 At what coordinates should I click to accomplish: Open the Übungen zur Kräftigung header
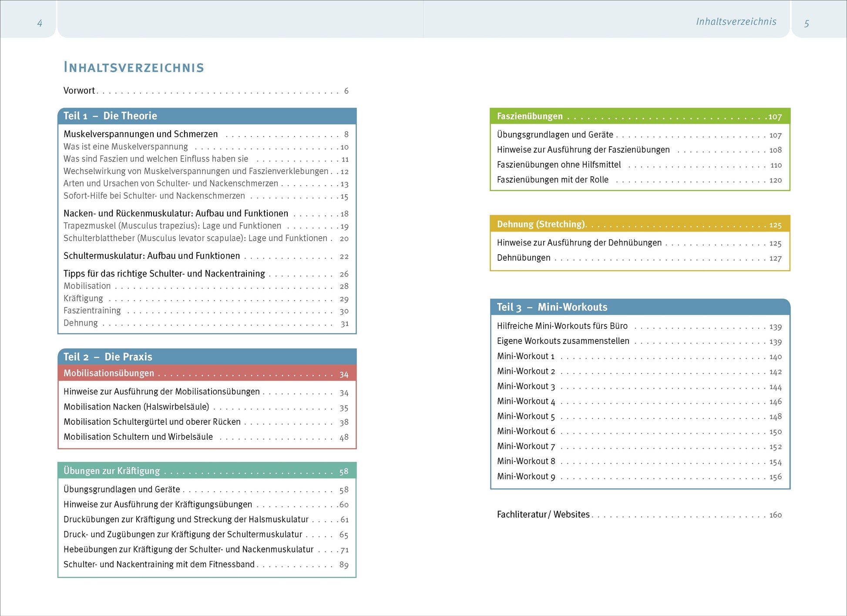pyautogui.click(x=112, y=471)
